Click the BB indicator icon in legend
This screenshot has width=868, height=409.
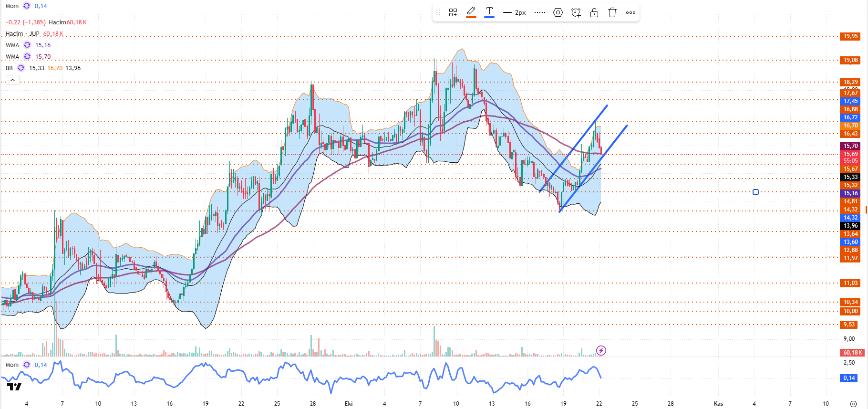[21, 68]
